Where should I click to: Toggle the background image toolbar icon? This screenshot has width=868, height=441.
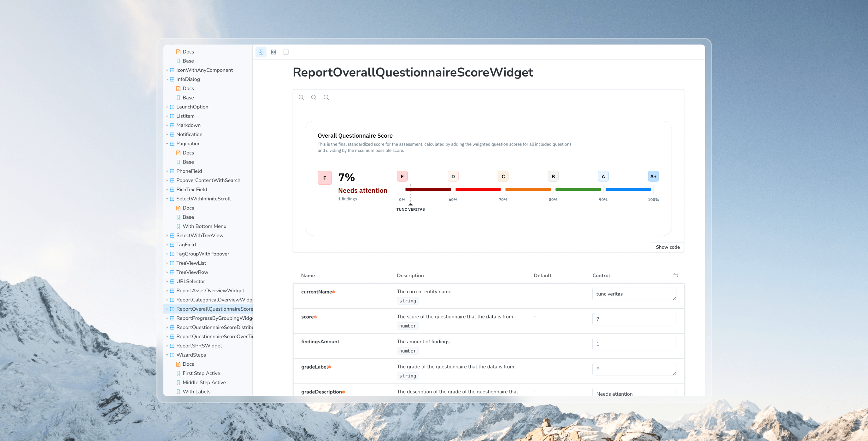click(261, 52)
